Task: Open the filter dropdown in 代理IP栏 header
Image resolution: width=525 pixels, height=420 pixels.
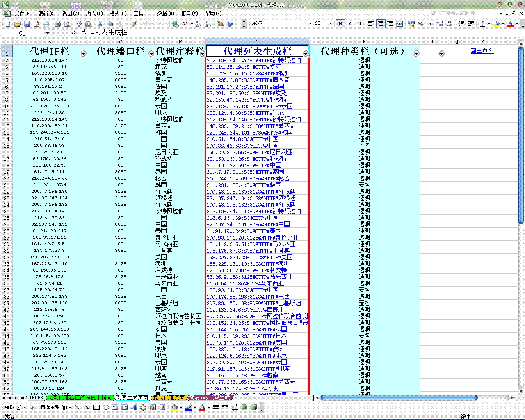Action: [x=83, y=54]
